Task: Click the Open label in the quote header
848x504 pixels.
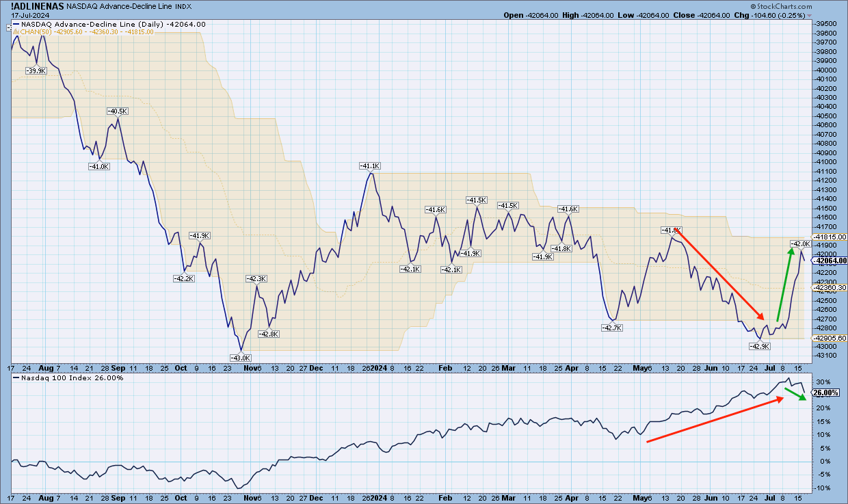Action: coord(513,15)
